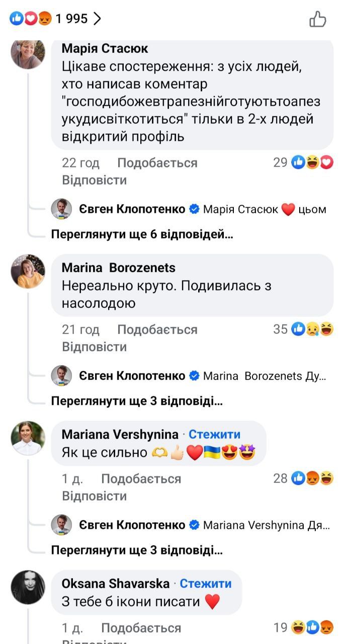The height and width of the screenshot is (644, 344).
Task: Open reactions on Mariana Vershynina's comment
Action: coord(312,478)
